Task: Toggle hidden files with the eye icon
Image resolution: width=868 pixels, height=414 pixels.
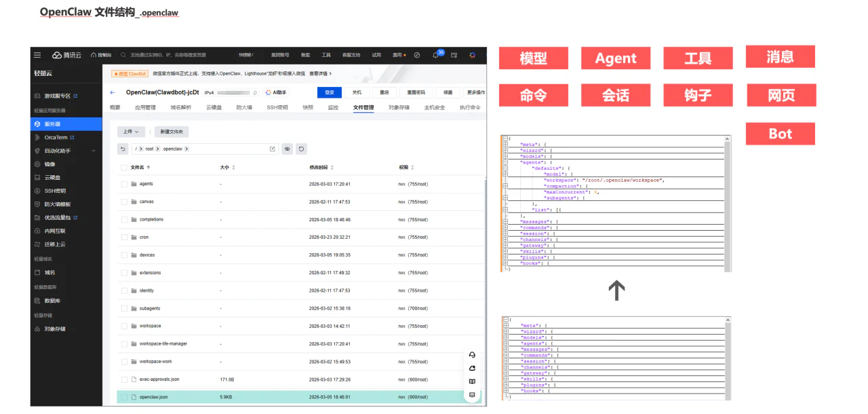Action: pyautogui.click(x=288, y=149)
